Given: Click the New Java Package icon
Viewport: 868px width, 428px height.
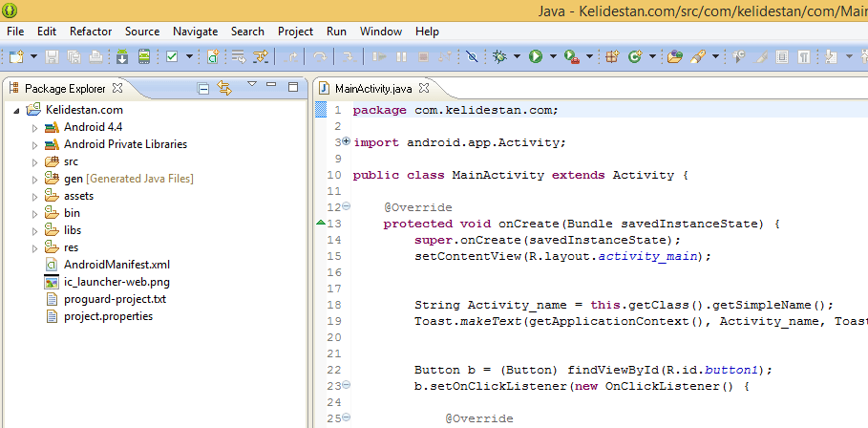Looking at the screenshot, I should (612, 56).
